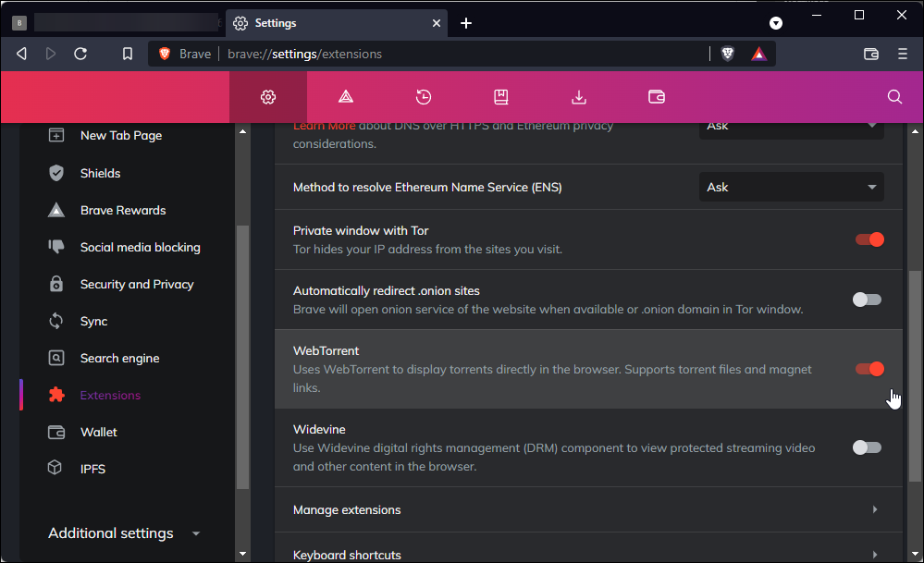Select the Brave Rewards triangle icon in header
924x563 pixels.
pyautogui.click(x=345, y=96)
